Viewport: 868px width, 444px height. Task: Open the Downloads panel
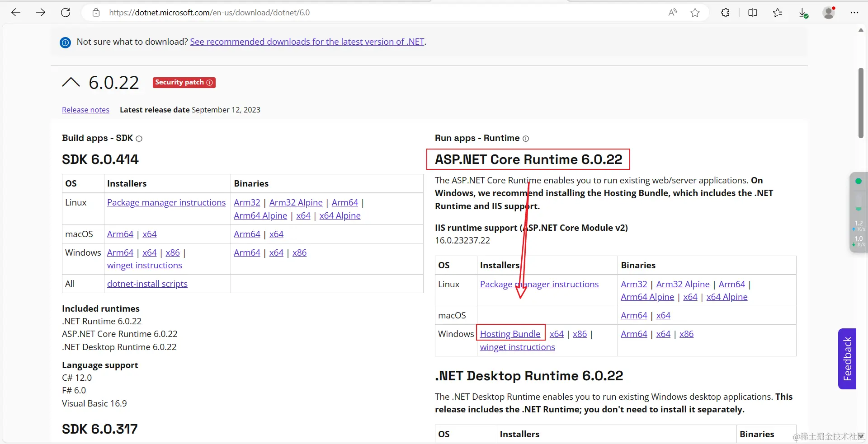click(x=803, y=13)
